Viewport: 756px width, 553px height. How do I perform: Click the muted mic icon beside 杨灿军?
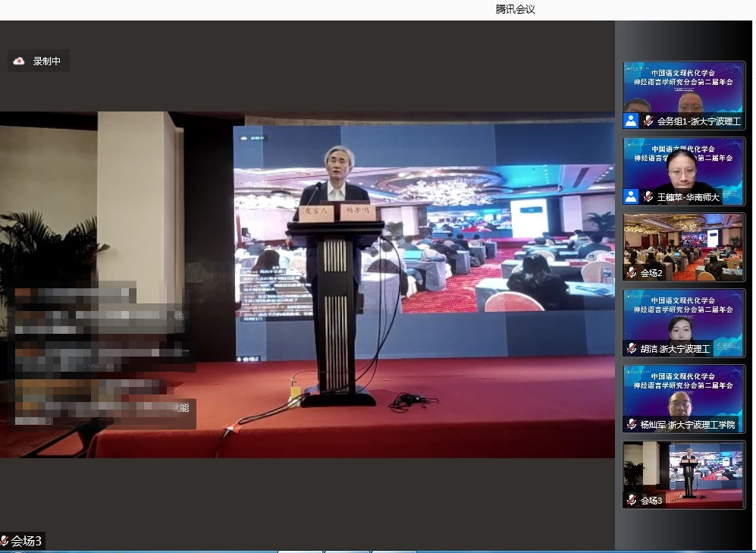[632, 425]
